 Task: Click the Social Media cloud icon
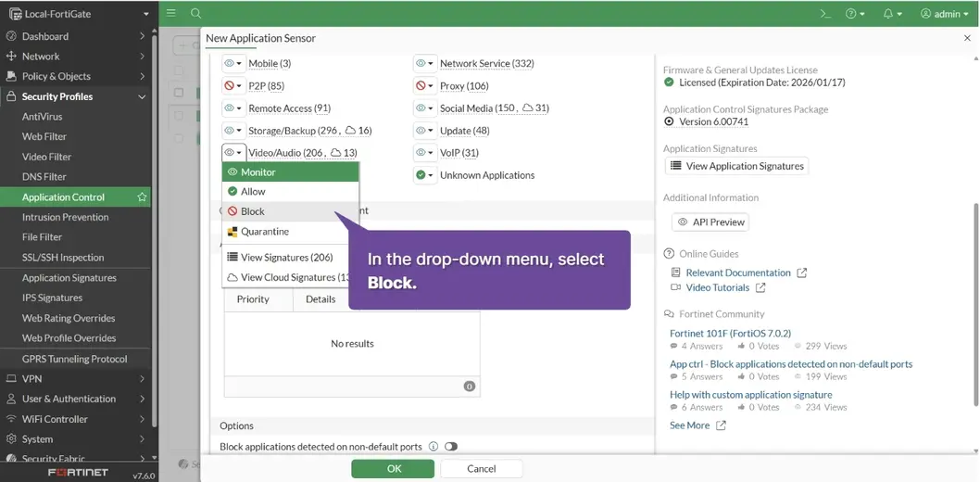click(x=527, y=108)
